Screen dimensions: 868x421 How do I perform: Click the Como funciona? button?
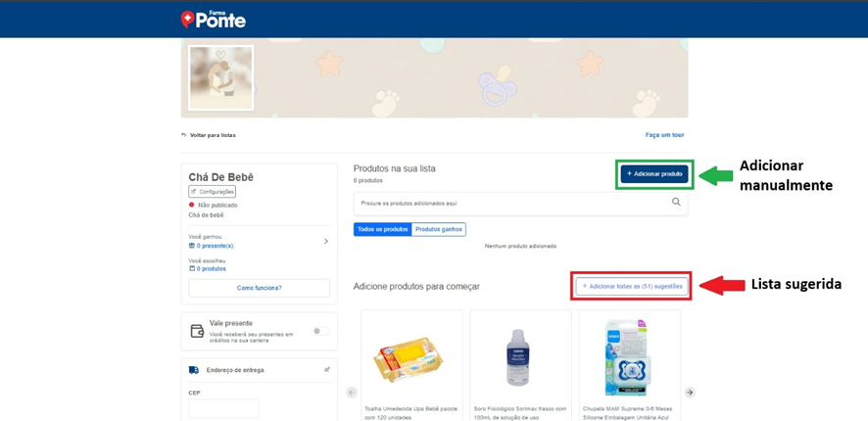point(259,288)
